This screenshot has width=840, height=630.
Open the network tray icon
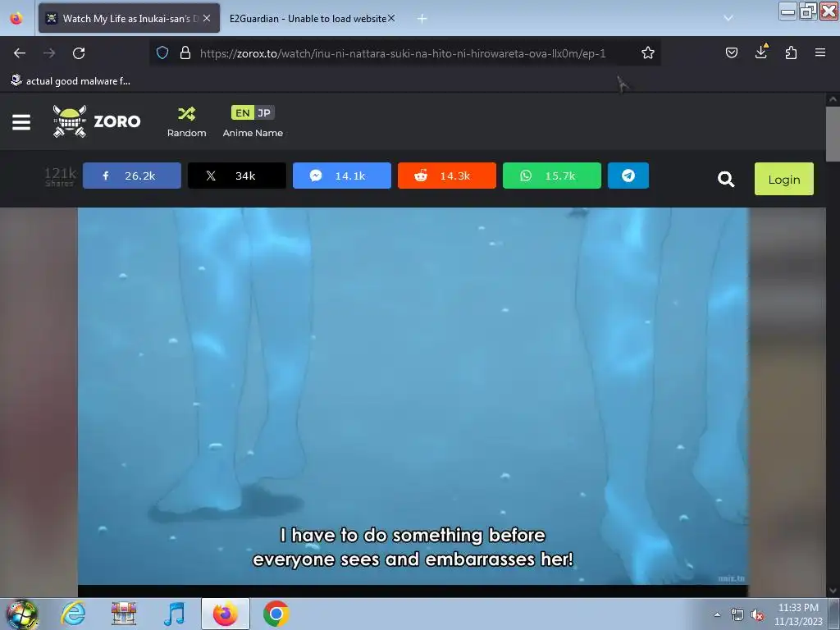737,615
